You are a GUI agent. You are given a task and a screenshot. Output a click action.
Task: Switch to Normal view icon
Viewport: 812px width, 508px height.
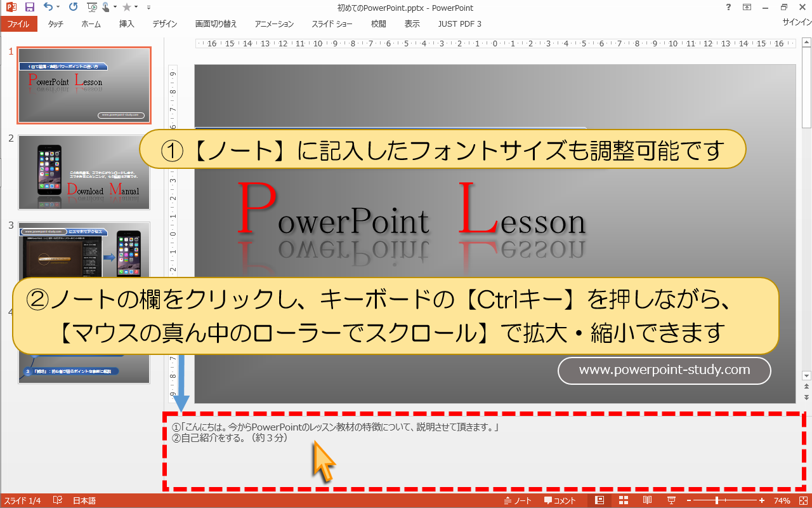tap(599, 501)
